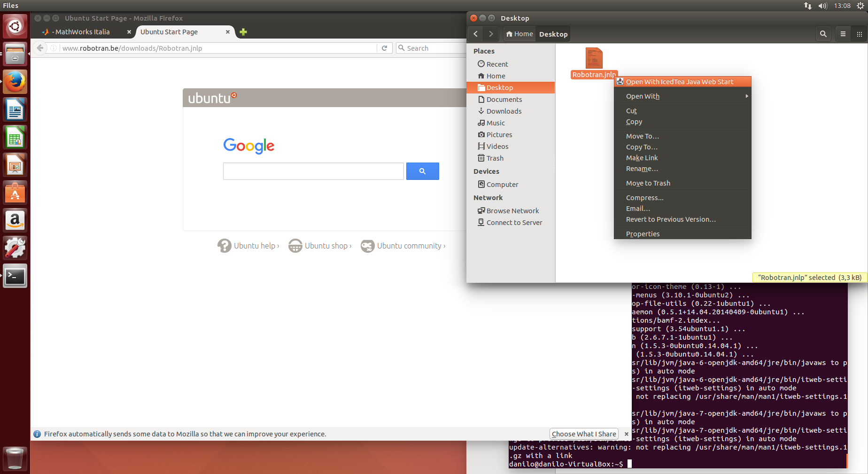The height and width of the screenshot is (474, 868).
Task: Open Recent in Places sidebar
Action: [511, 64]
